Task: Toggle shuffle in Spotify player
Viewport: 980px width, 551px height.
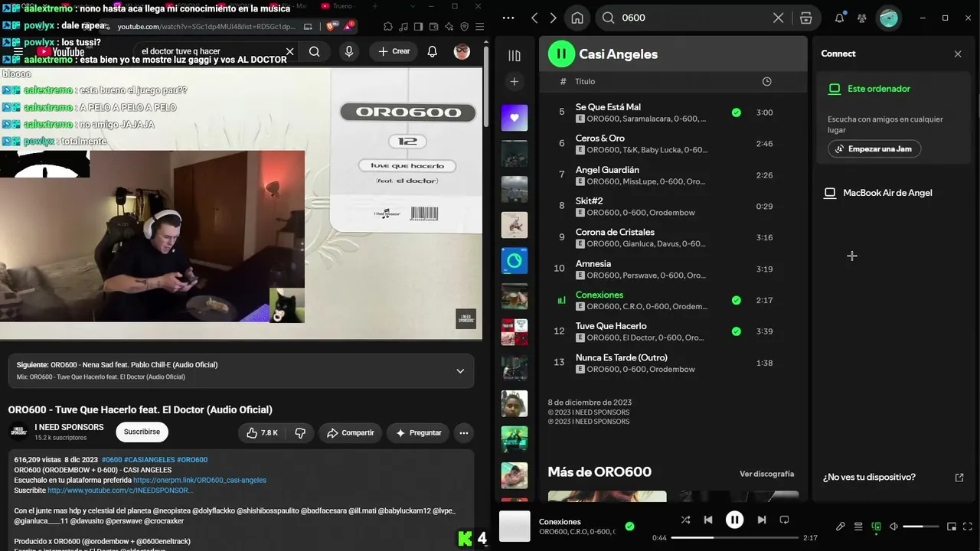Action: point(685,520)
